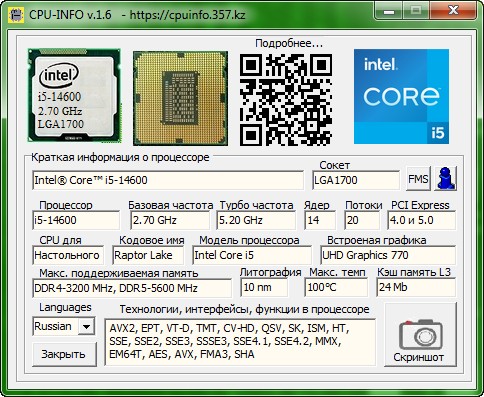Screen dimensions: 484x397
Task: Click the technologies text box with AVX2, EPT
Action: point(240,342)
